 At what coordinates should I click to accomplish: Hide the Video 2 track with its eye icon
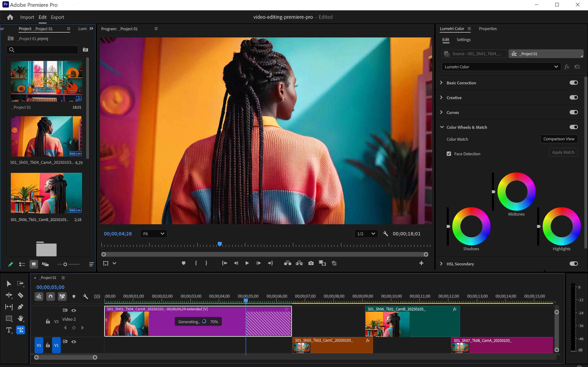point(74,310)
